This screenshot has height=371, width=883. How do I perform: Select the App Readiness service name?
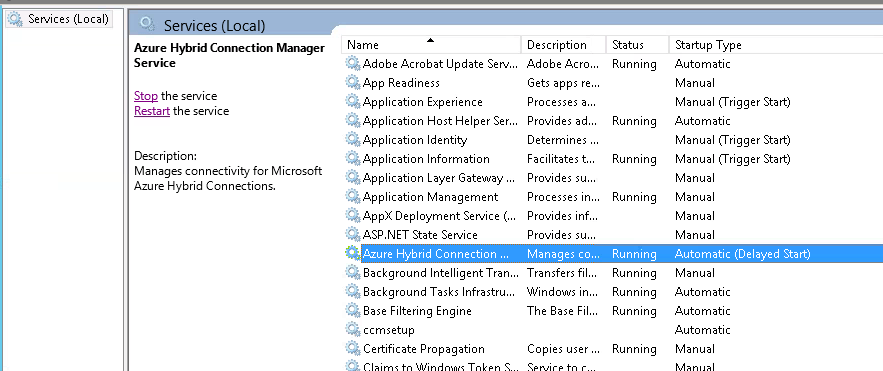401,83
